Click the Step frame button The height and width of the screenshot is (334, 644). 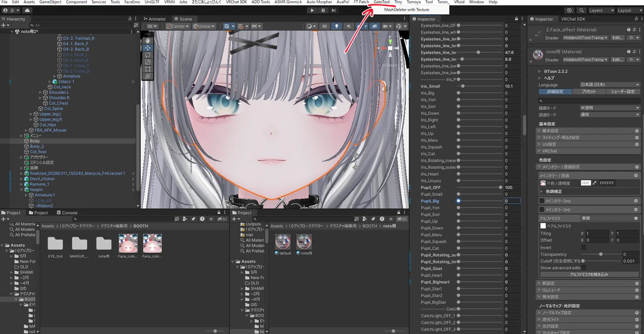point(334,10)
